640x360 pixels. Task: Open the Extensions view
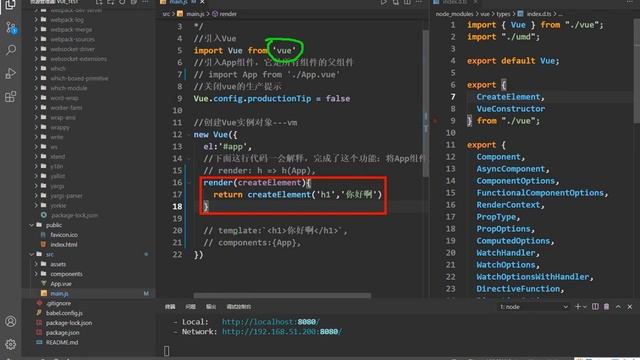(x=11, y=97)
